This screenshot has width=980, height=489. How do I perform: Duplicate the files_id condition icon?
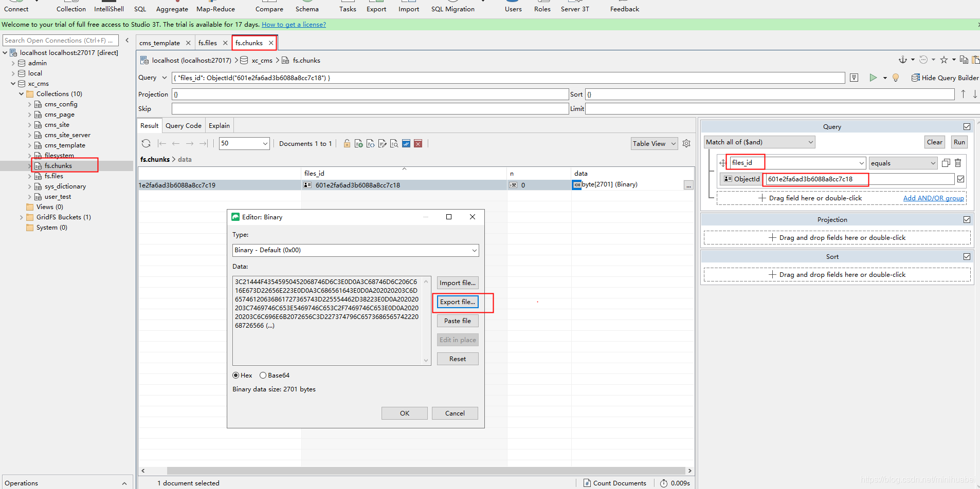pyautogui.click(x=946, y=163)
